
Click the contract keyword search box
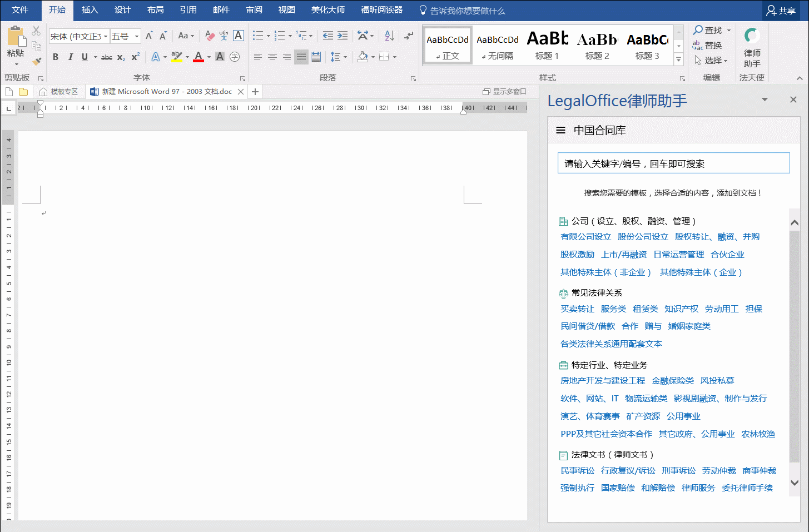673,163
